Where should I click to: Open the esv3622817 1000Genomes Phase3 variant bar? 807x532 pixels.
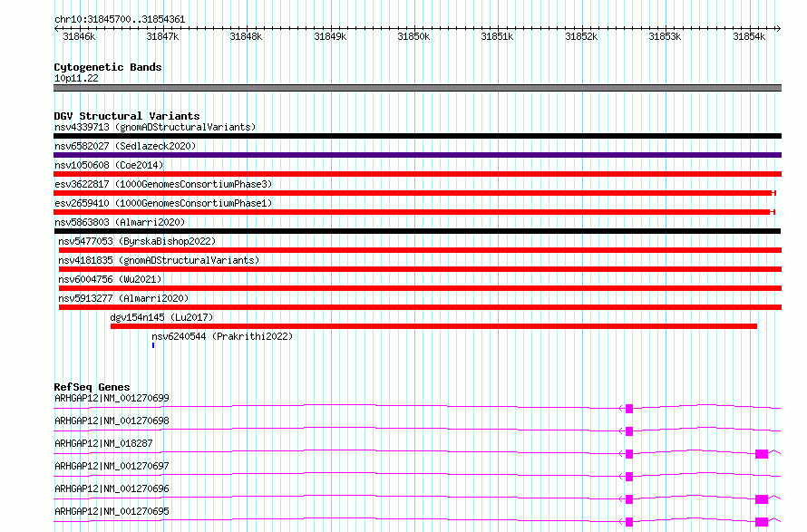click(414, 193)
